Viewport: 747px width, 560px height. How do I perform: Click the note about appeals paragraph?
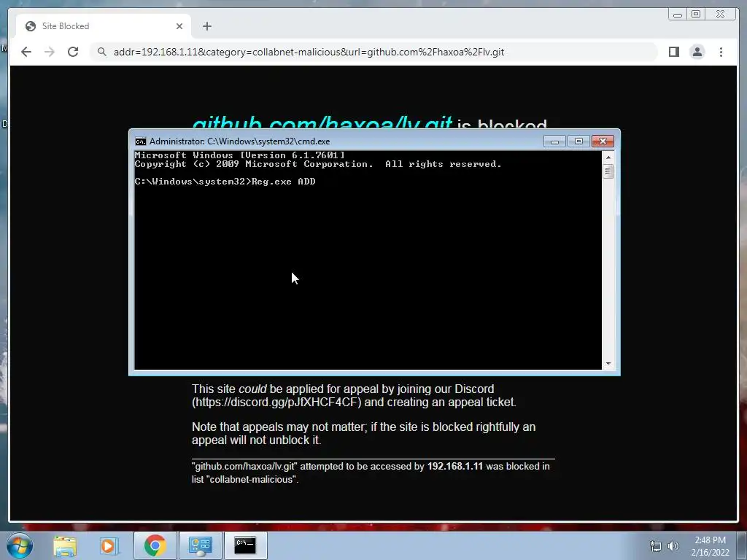click(x=363, y=433)
